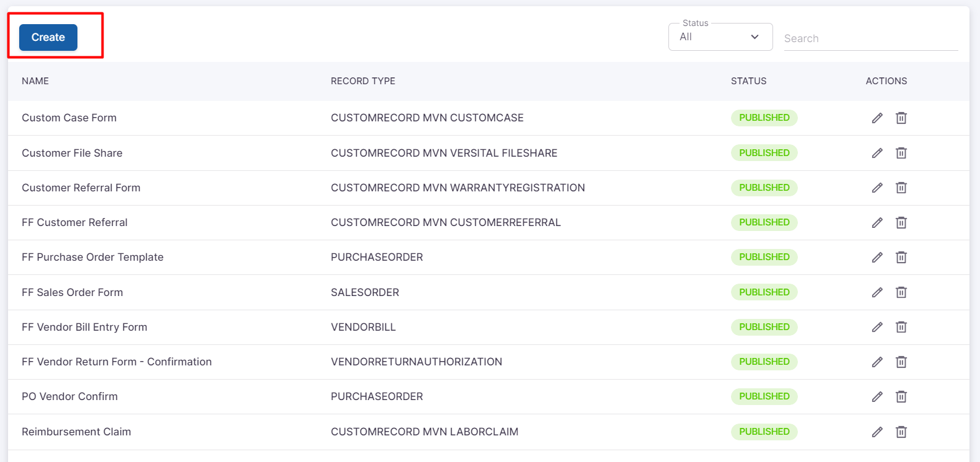Click the RECORD TYPE column header
The image size is (980, 462).
pyautogui.click(x=363, y=81)
